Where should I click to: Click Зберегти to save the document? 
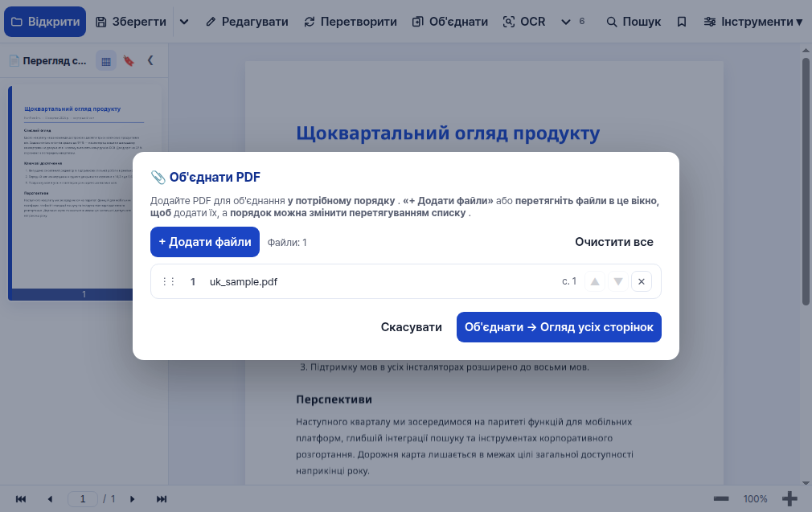point(131,22)
